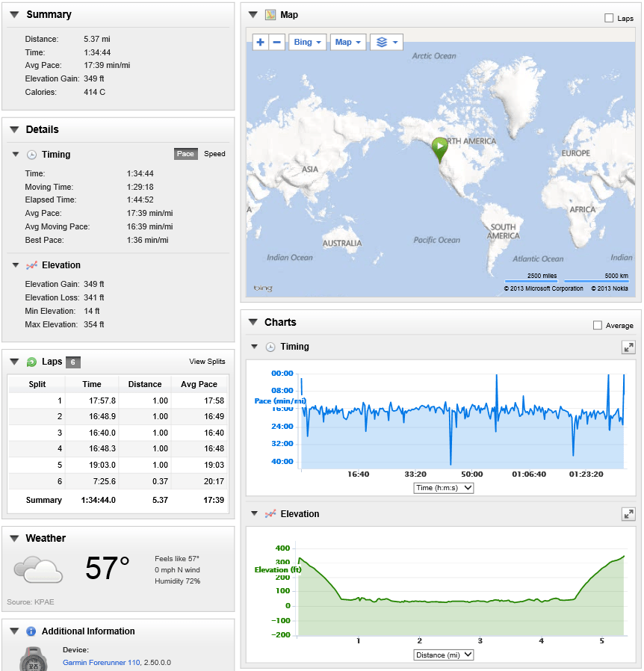
Task: Open the map layers picker
Action: tap(386, 42)
